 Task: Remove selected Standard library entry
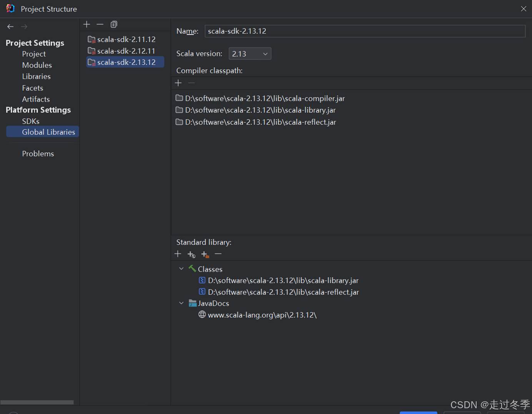click(x=218, y=254)
